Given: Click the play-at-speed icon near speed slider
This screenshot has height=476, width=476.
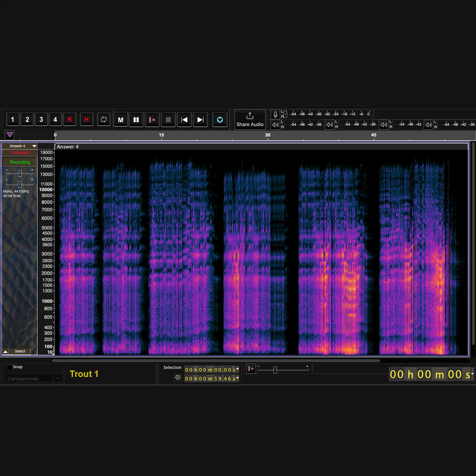Looking at the screenshot, I should pos(251,369).
